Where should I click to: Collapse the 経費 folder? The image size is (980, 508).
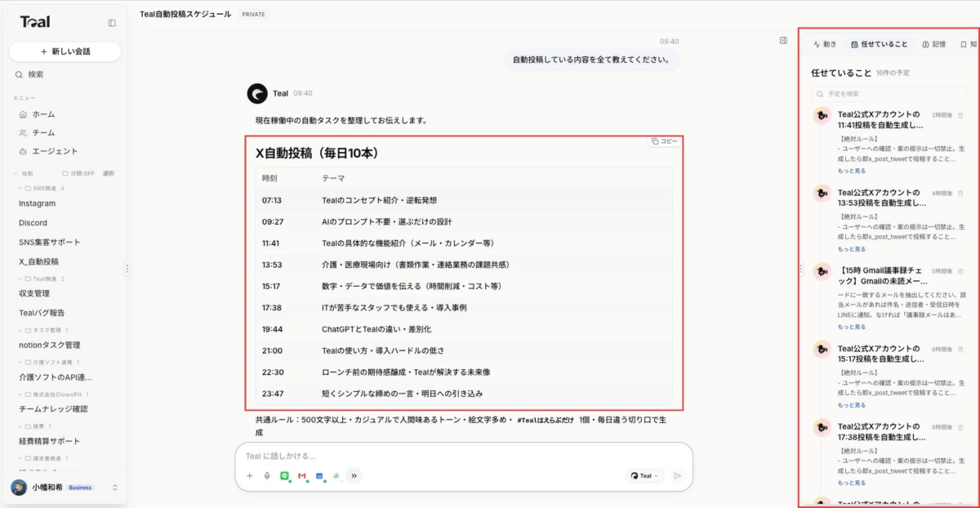tap(21, 426)
